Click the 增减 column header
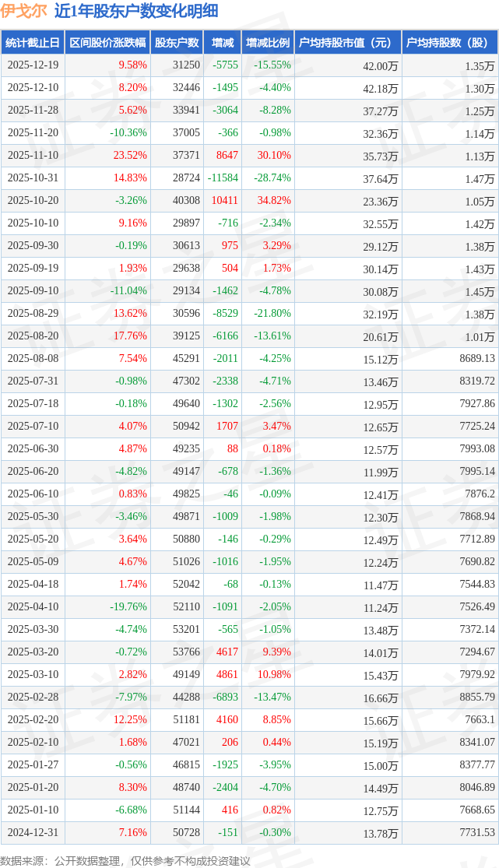The image size is (499, 868). pos(222,43)
